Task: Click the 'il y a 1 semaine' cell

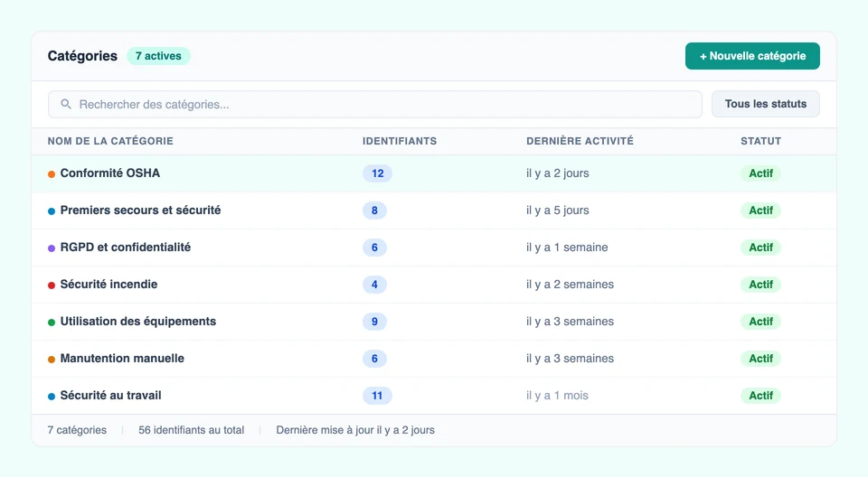Action: (x=567, y=248)
